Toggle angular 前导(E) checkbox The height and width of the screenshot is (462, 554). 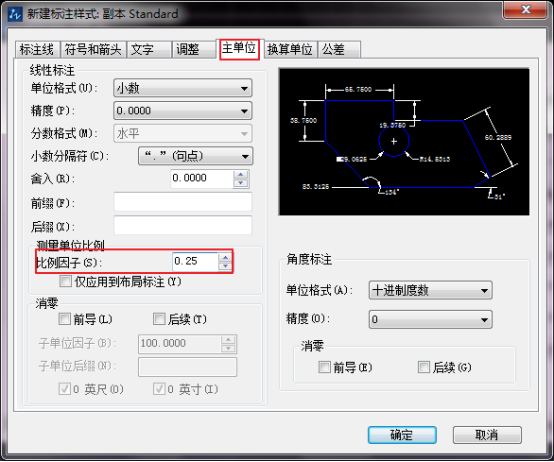point(324,367)
